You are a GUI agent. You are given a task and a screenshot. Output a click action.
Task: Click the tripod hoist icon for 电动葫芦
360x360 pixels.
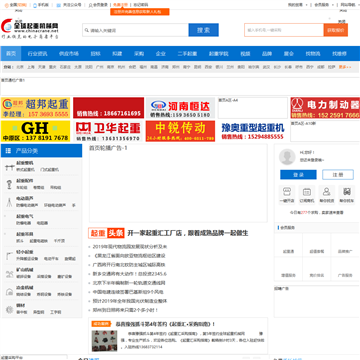point(9,202)
